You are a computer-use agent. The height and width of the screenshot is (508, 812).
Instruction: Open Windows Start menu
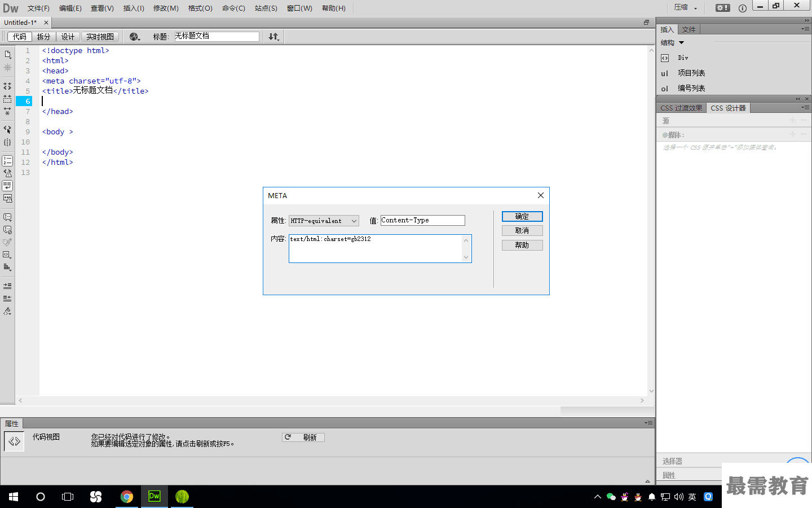click(x=14, y=497)
